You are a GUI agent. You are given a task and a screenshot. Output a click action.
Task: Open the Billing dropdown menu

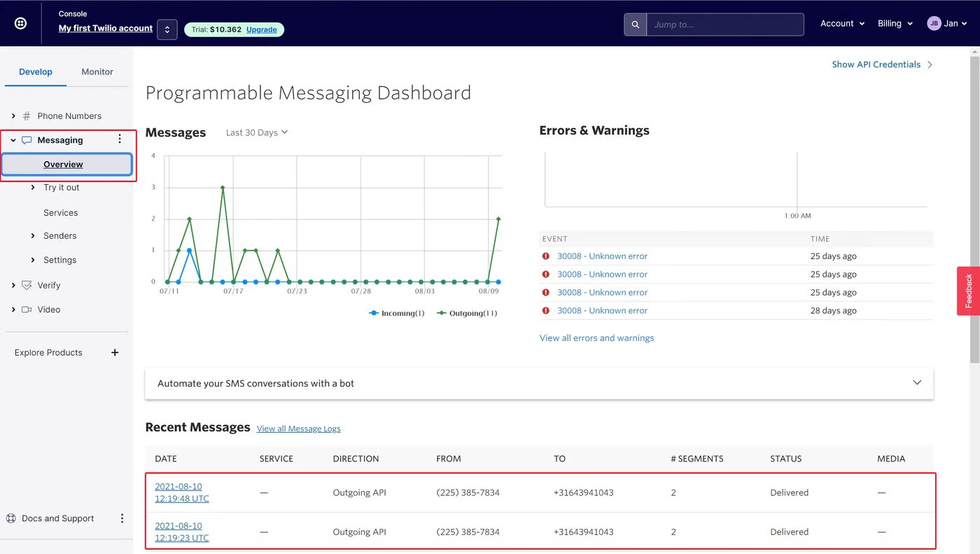click(895, 23)
